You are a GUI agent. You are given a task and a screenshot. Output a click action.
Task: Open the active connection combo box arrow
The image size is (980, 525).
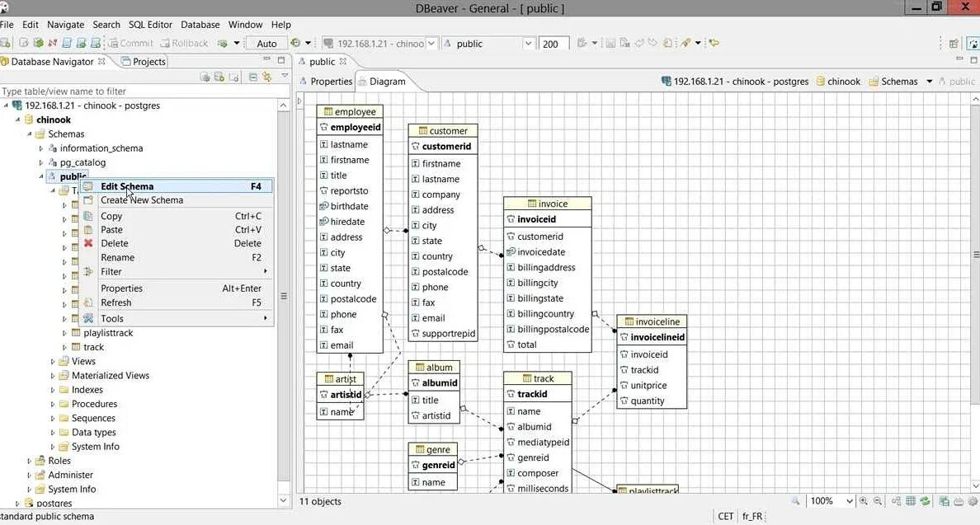click(x=431, y=43)
